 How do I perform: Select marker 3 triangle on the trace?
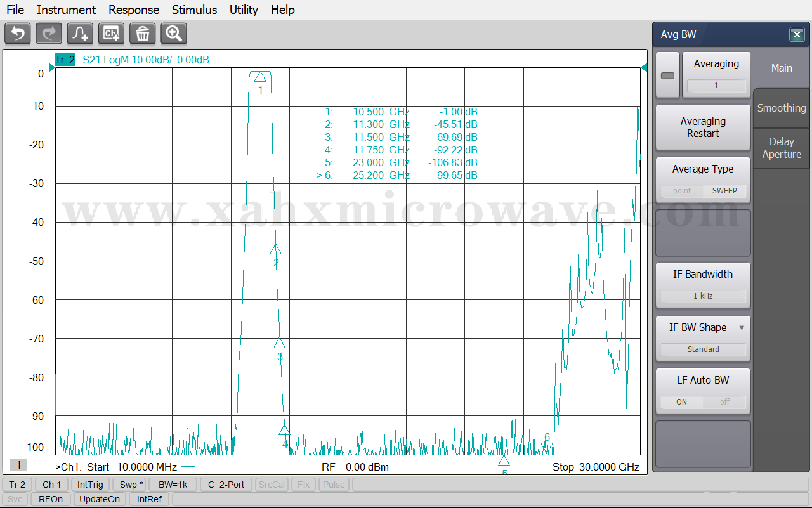[279, 343]
